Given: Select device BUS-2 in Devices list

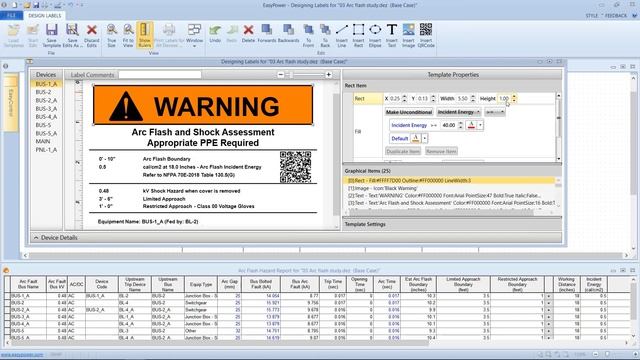Looking at the screenshot, I should 43,92.
